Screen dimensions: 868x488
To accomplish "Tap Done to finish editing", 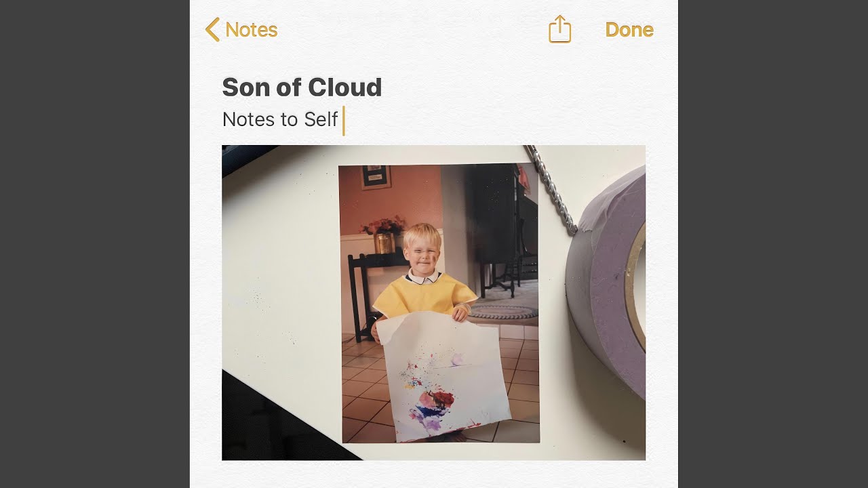I will pyautogui.click(x=629, y=30).
